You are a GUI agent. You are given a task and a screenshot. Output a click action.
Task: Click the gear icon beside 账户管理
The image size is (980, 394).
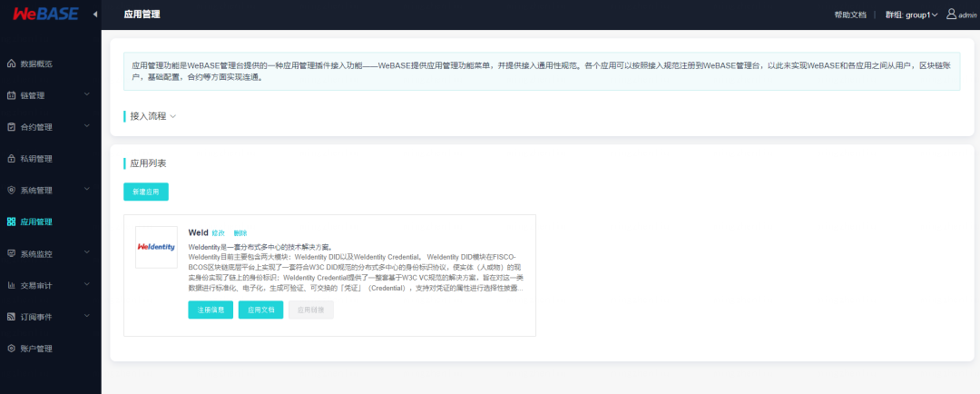tap(11, 349)
